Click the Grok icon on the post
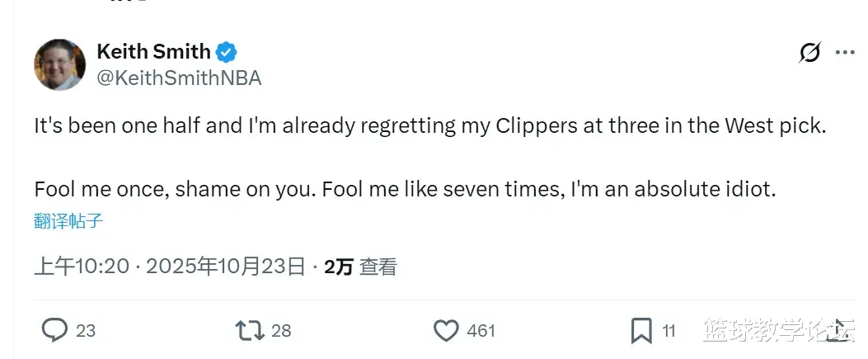 tap(809, 53)
